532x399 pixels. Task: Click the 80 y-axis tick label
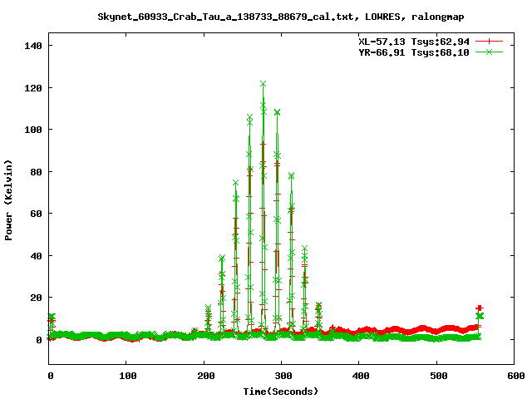(37, 172)
